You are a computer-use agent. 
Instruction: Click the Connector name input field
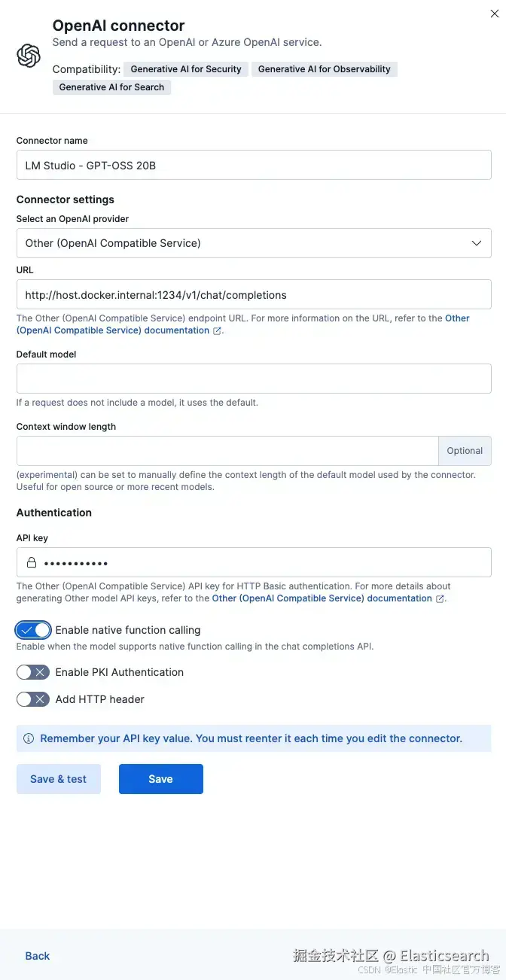point(253,165)
